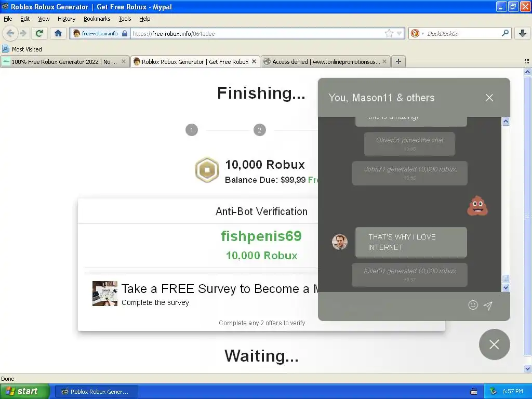The width and height of the screenshot is (532, 399).
Task: Click step 2 circle indicator
Action: click(260, 130)
